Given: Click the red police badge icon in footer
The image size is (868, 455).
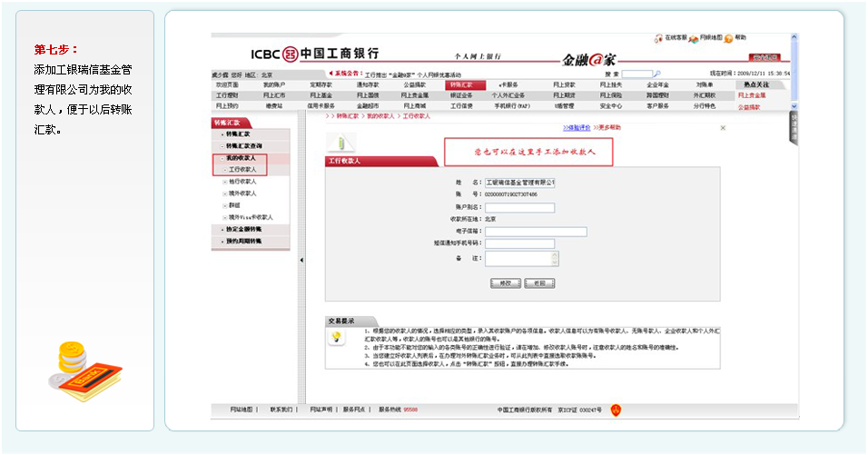Looking at the screenshot, I should (616, 410).
